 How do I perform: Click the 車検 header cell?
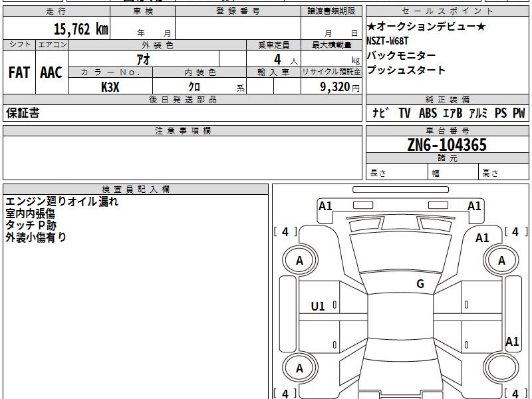(x=142, y=11)
